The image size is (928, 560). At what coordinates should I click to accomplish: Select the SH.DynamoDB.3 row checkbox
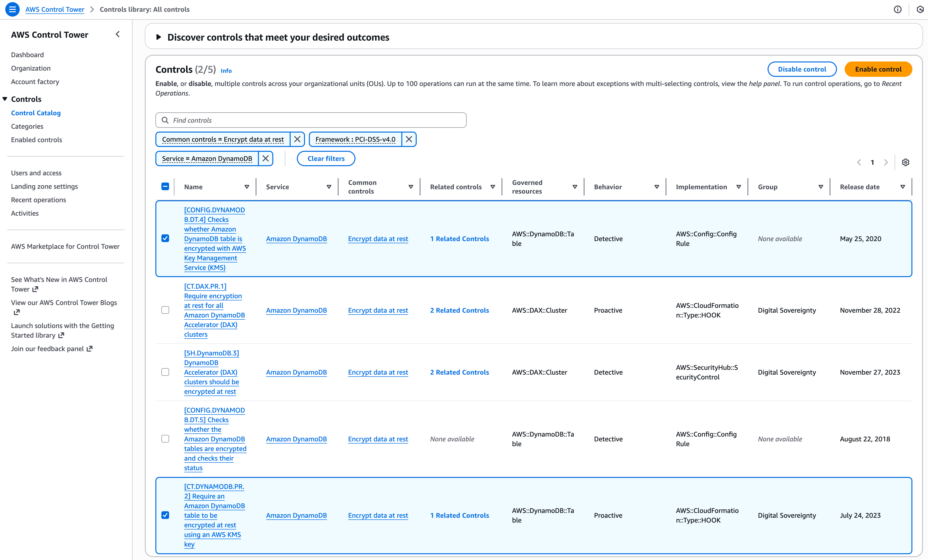165,372
